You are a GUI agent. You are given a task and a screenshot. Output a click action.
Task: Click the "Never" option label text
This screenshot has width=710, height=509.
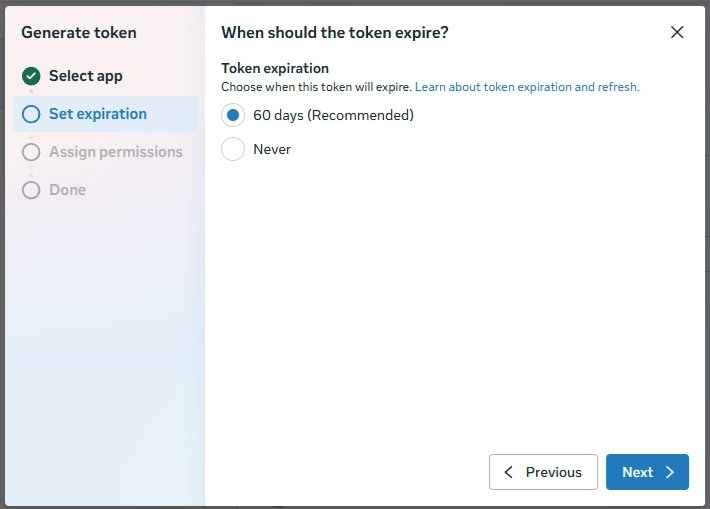point(272,149)
